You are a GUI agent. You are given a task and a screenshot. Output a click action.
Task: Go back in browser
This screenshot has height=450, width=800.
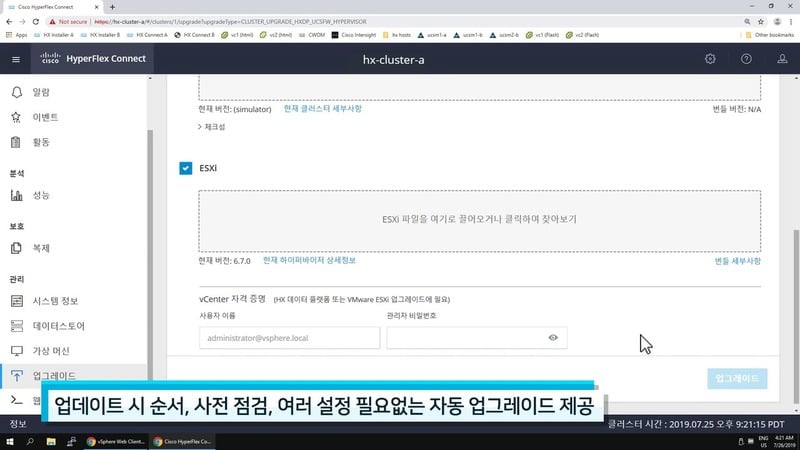pyautogui.click(x=9, y=22)
